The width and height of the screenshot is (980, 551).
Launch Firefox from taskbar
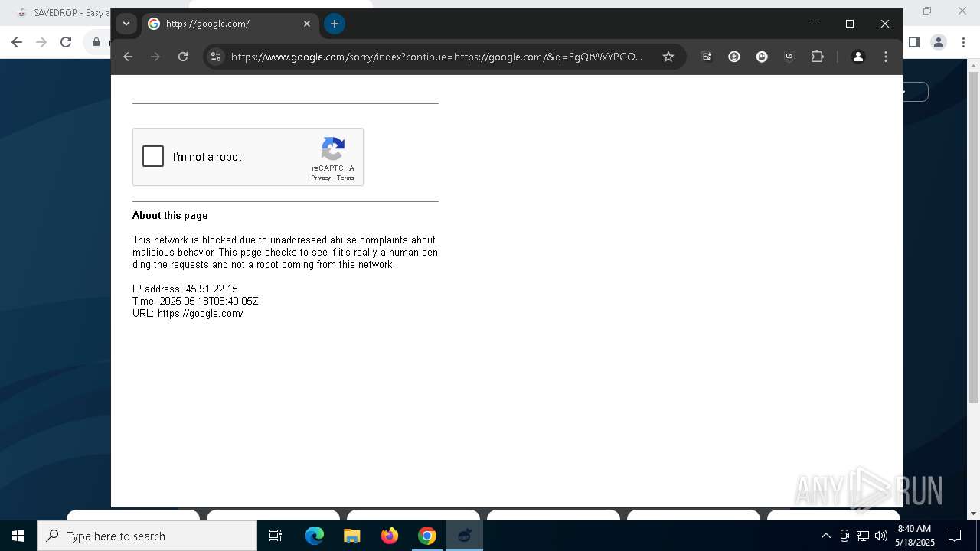[x=390, y=536]
